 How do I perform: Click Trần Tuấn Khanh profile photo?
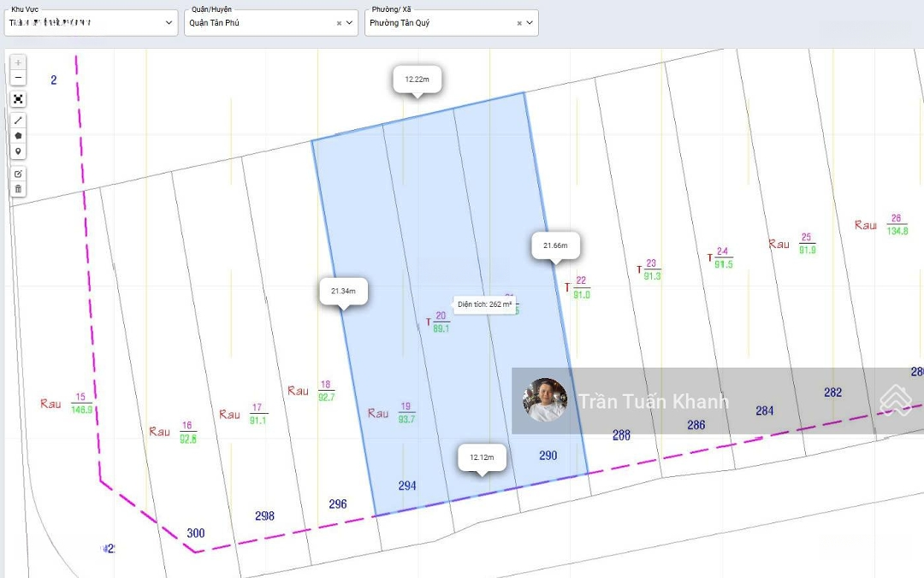tap(545, 400)
